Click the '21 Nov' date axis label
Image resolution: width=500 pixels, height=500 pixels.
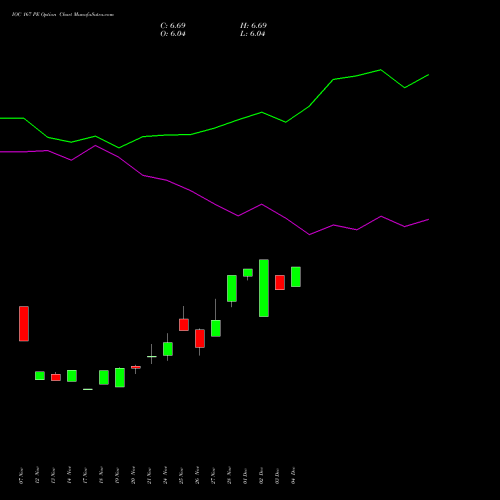[x=149, y=476]
